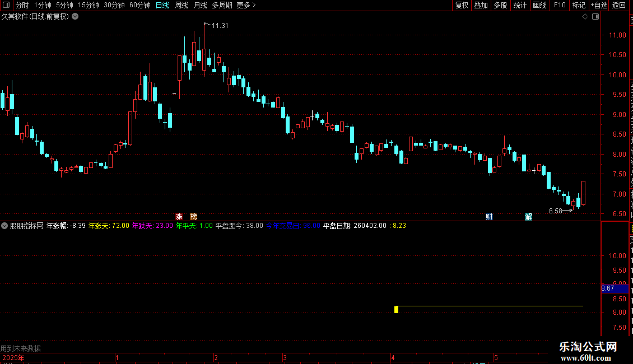Click the 11.31 high price label
The height and width of the screenshot is (364, 633).
pyautogui.click(x=220, y=26)
